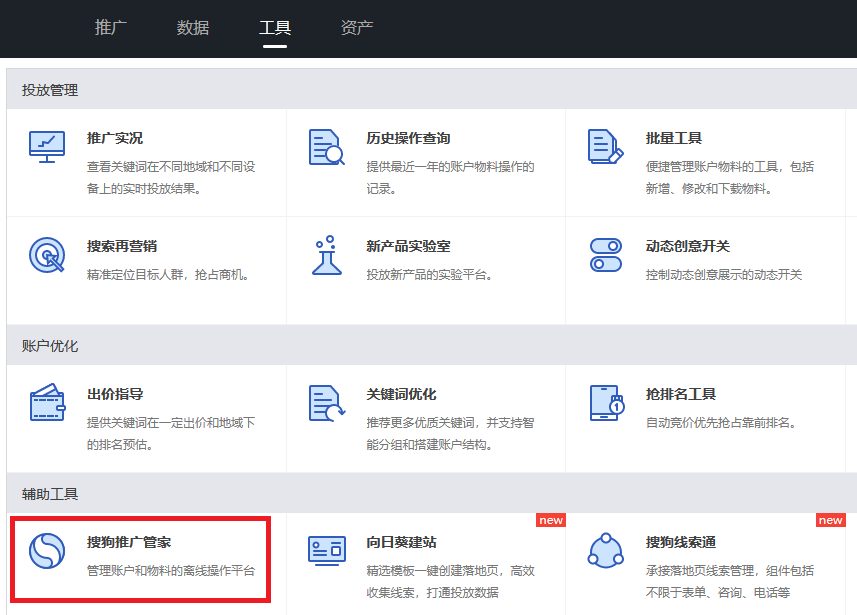
Task: Switch to the 数据 tab
Action: click(x=192, y=27)
